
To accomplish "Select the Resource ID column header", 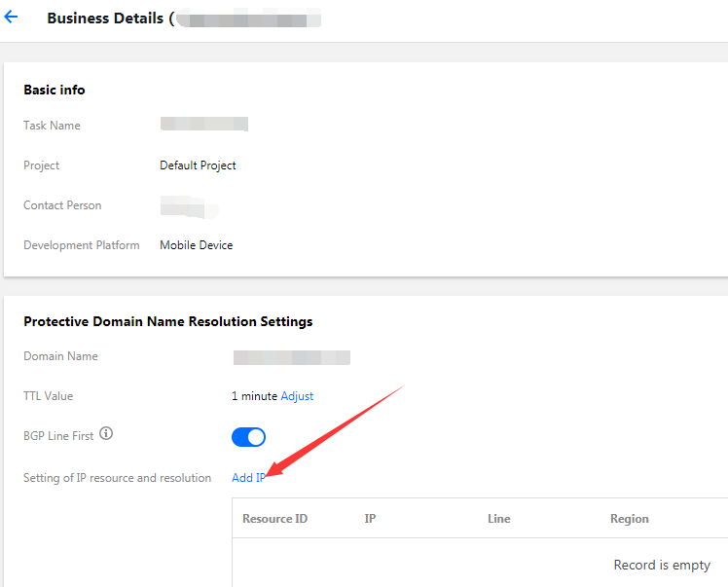I will pyautogui.click(x=274, y=519).
